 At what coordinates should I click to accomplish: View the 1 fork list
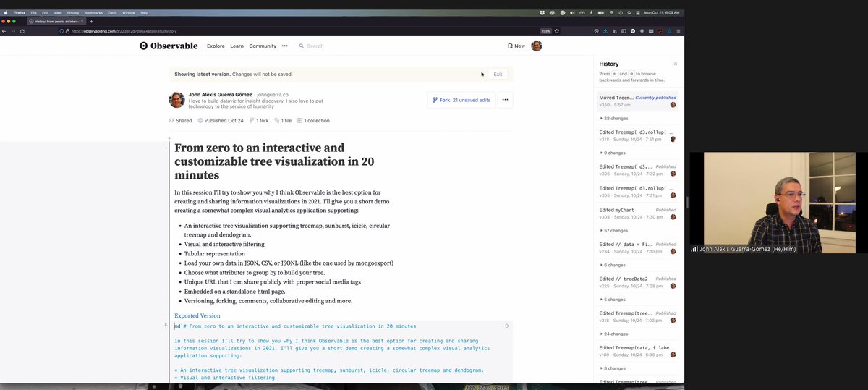[x=259, y=121]
